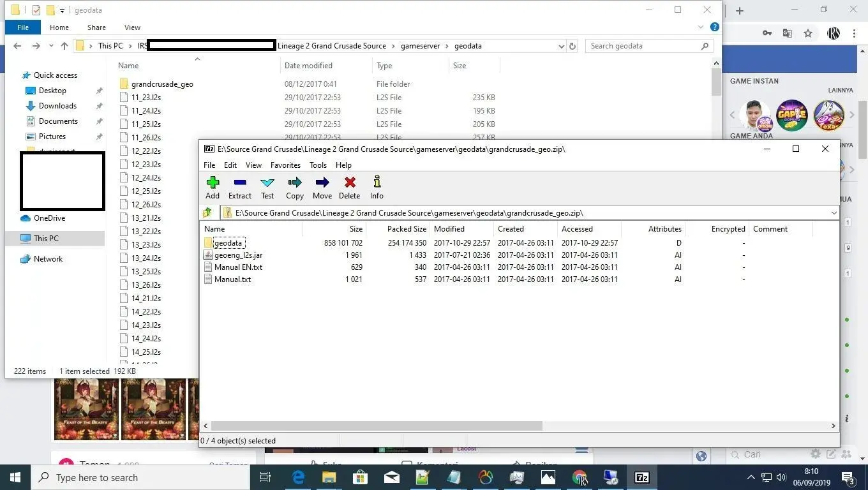Click Explorer's Forward arrow

(36, 46)
